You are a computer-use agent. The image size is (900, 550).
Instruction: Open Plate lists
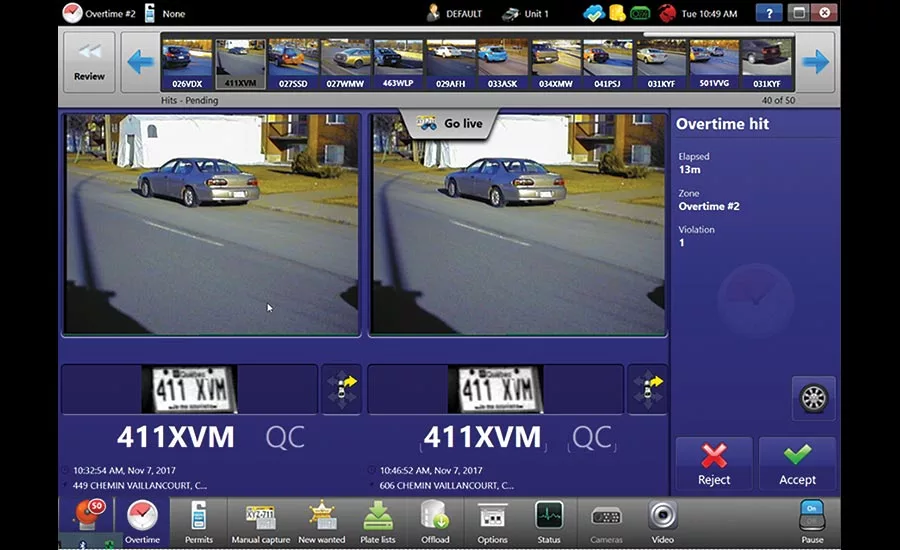378,521
